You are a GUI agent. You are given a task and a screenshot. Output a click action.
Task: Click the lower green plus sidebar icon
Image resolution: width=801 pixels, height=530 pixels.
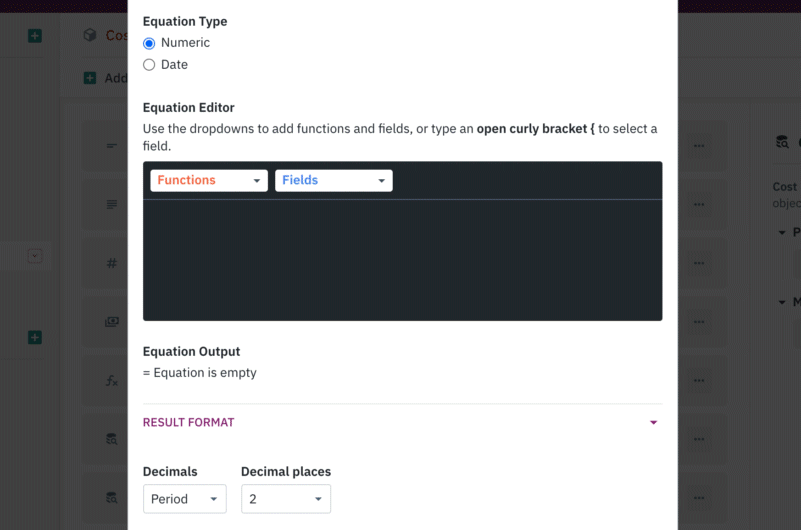35,338
